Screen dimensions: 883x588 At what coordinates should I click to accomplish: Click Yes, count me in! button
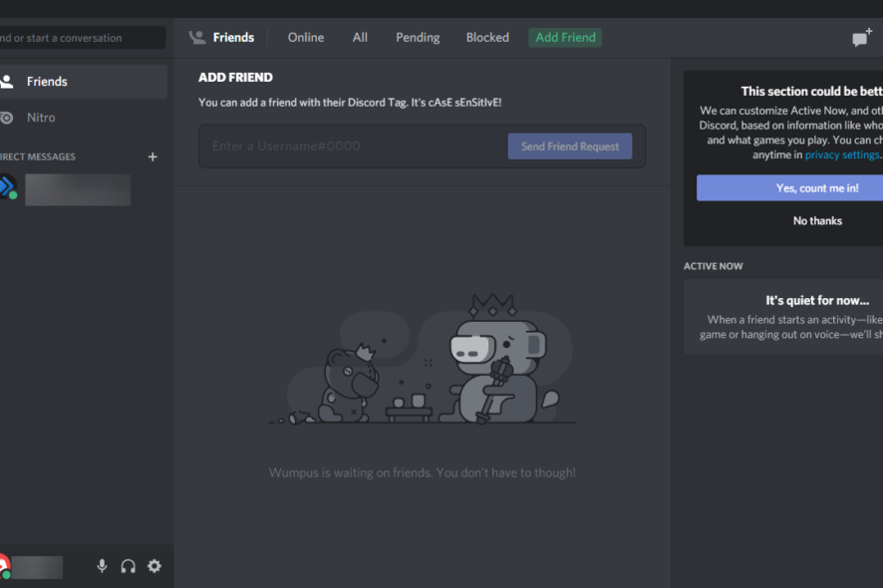pyautogui.click(x=789, y=188)
